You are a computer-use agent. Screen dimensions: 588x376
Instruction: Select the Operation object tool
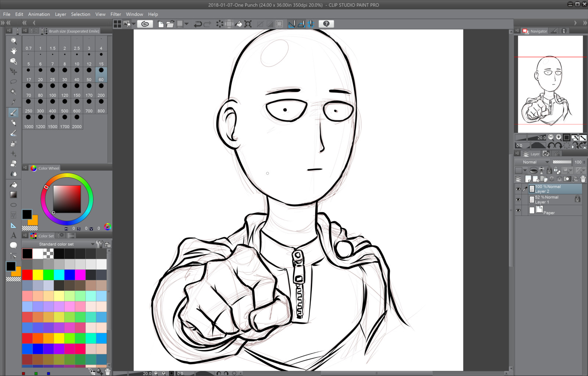(x=14, y=61)
